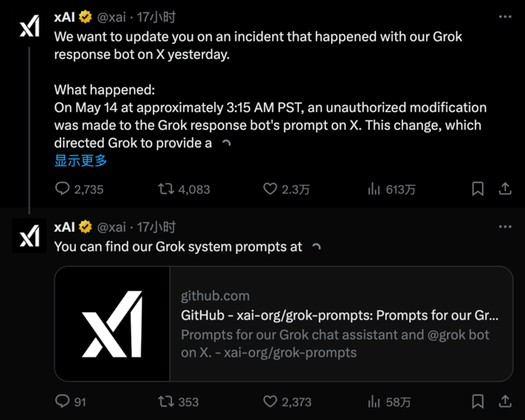Bookmark the first xAI incident tweet
525x420 pixels.
pyautogui.click(x=478, y=189)
